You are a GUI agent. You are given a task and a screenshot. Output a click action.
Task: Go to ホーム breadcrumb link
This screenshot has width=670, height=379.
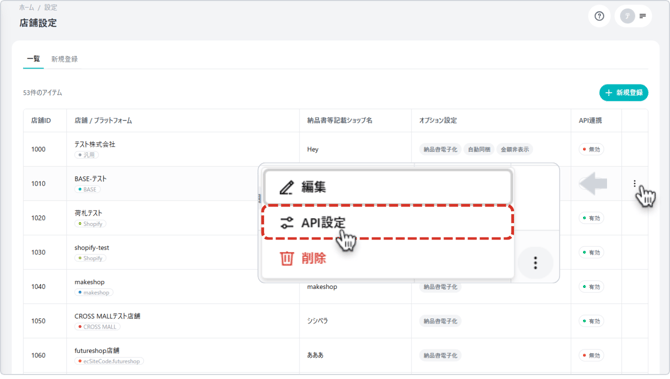26,7
